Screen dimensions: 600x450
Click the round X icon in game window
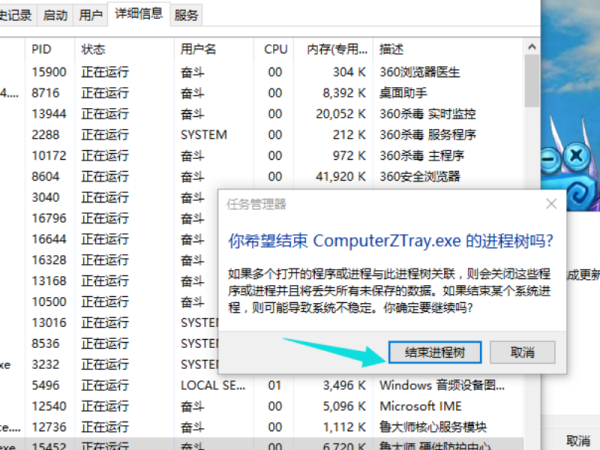[x=576, y=156]
